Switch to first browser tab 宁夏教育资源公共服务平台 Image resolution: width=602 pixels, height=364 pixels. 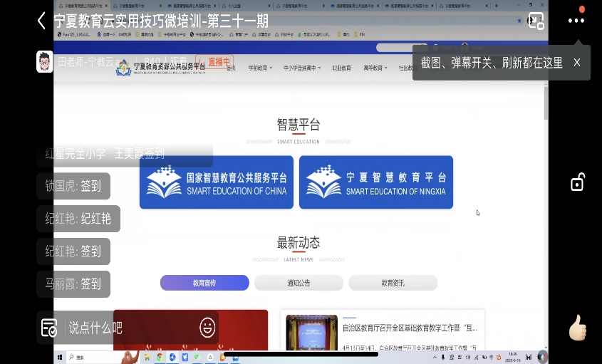pyautogui.click(x=83, y=6)
